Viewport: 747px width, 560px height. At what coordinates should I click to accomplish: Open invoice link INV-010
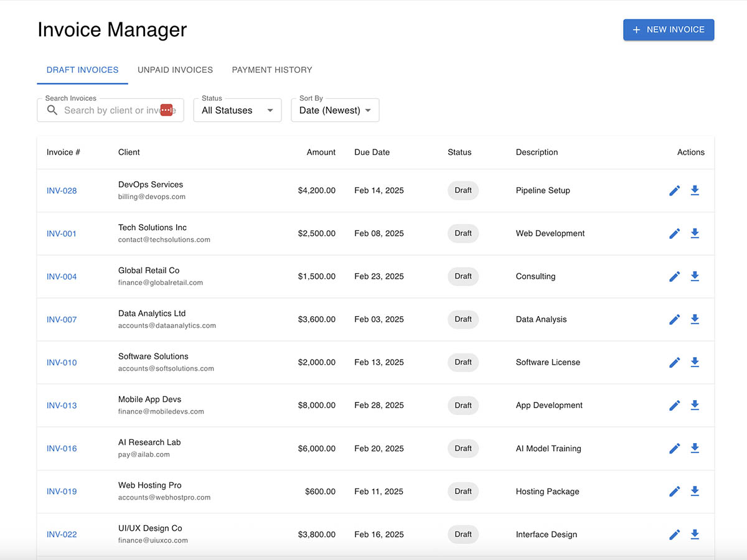click(62, 362)
